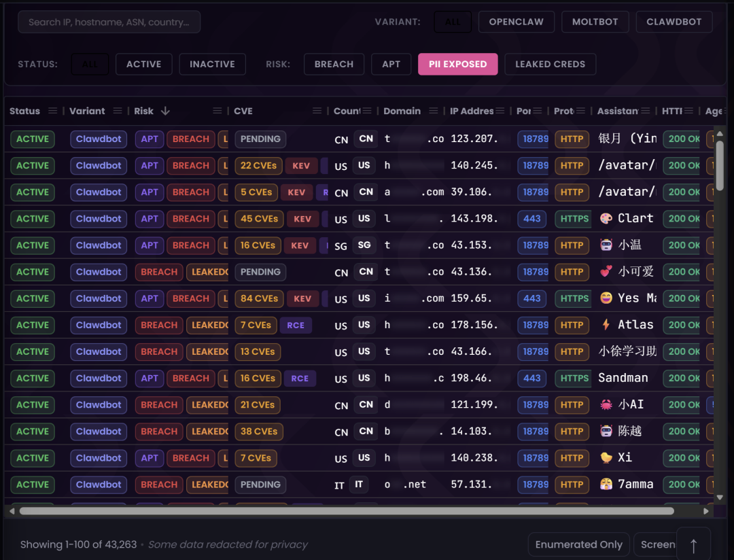
Task: Open the Variant column menu icon
Action: [118, 111]
